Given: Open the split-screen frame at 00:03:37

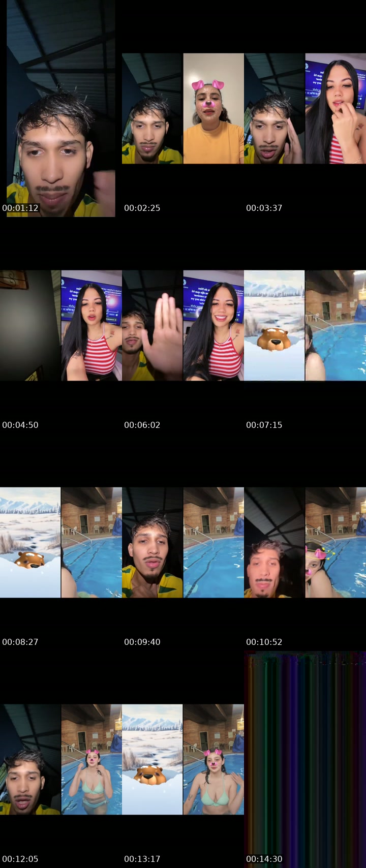Looking at the screenshot, I should click(x=305, y=108).
